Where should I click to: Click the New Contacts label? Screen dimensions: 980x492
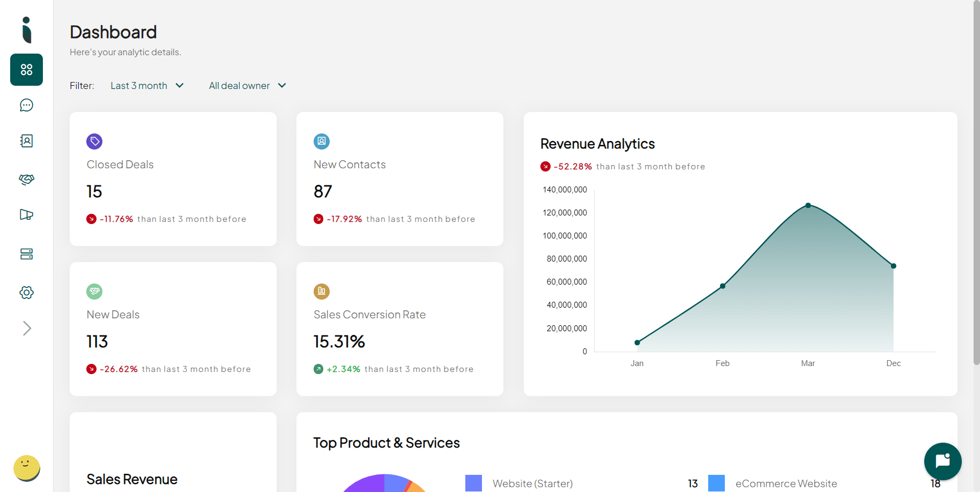tap(350, 165)
